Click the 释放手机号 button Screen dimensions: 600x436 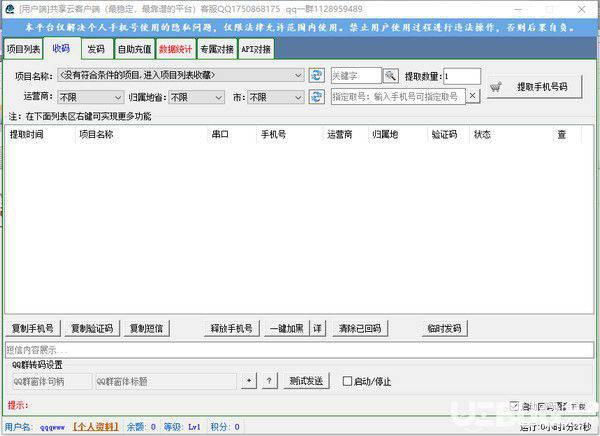pyautogui.click(x=232, y=328)
